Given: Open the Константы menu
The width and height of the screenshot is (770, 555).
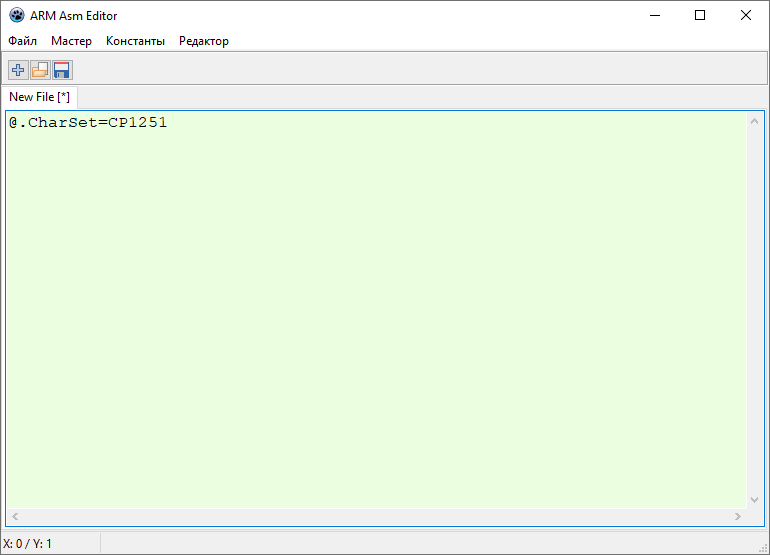Looking at the screenshot, I should (x=136, y=41).
